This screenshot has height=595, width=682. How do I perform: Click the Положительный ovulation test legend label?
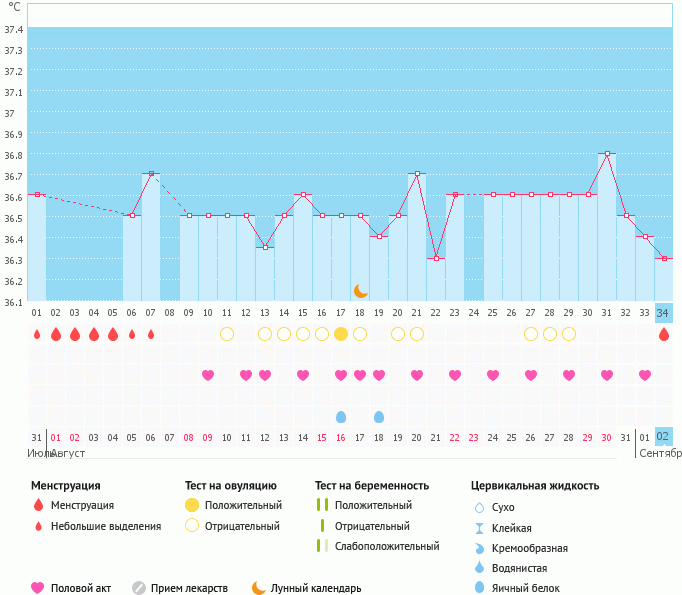(x=243, y=505)
